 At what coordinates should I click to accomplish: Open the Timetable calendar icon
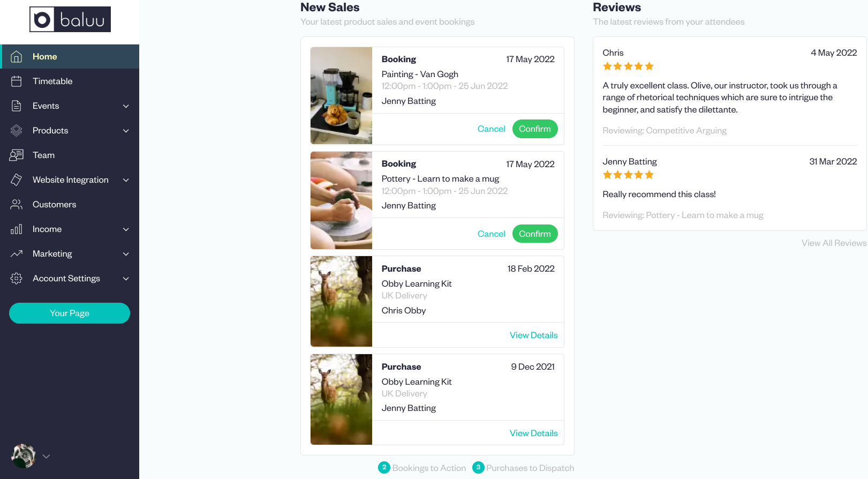click(x=17, y=81)
